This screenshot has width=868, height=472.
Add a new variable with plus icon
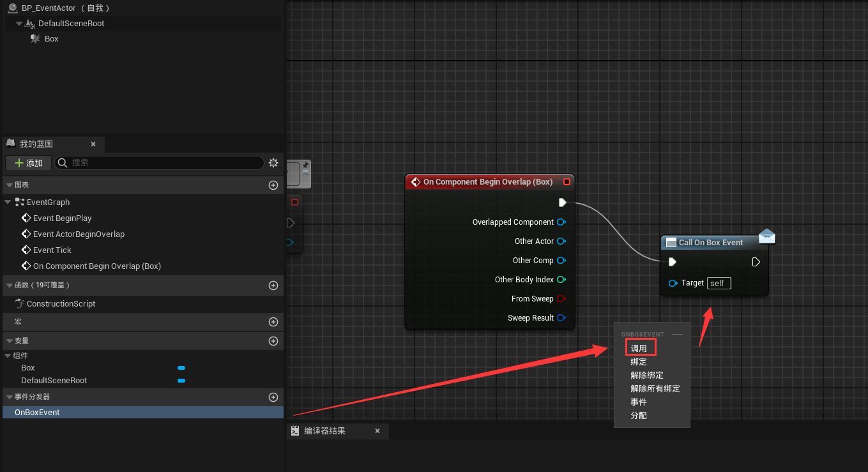coord(273,341)
